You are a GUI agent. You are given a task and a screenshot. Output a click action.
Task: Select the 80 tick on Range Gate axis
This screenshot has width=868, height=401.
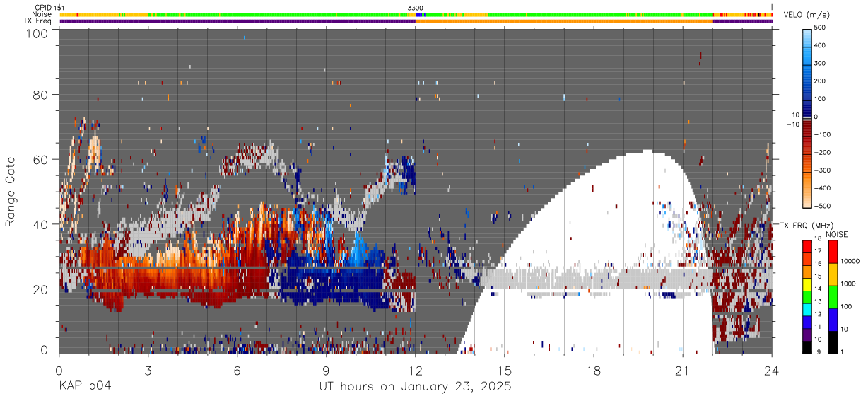pyautogui.click(x=40, y=94)
